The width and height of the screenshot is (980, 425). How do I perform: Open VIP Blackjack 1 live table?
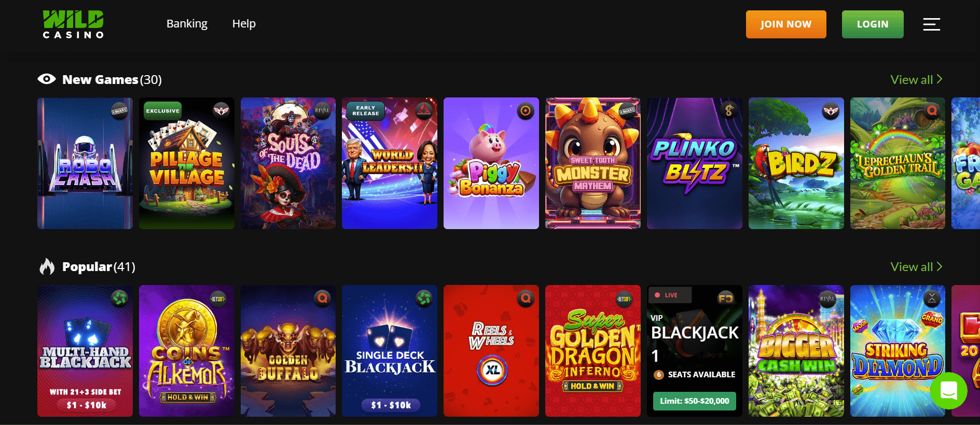695,351
